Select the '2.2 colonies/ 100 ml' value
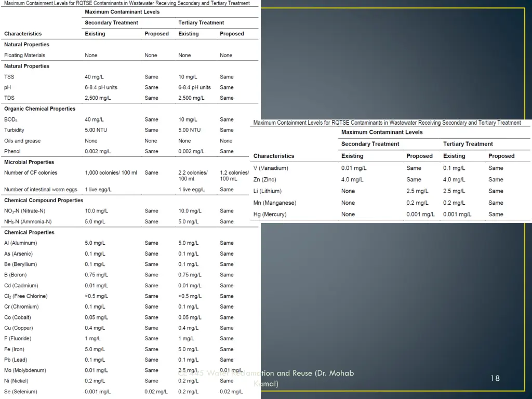The width and height of the screenshot is (532, 399). click(x=193, y=176)
